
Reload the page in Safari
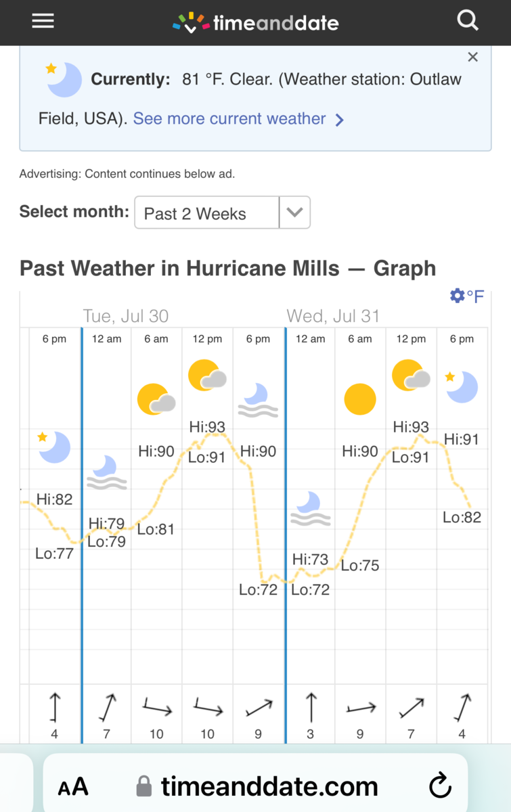[x=440, y=786]
